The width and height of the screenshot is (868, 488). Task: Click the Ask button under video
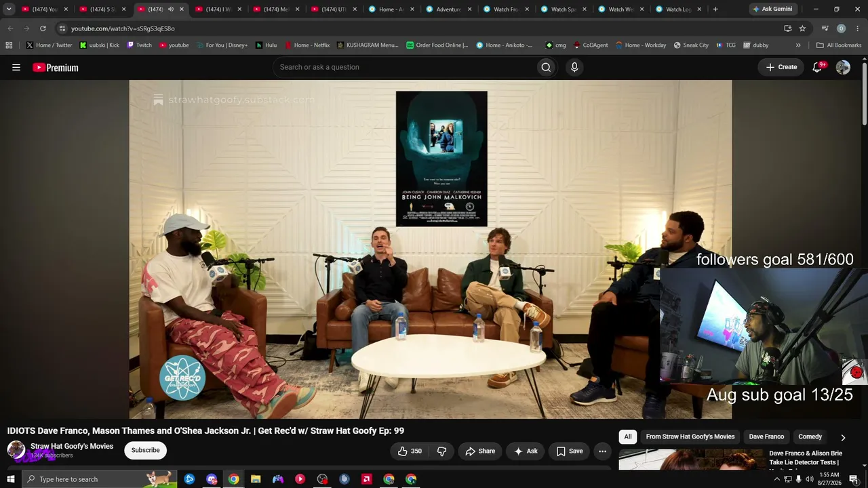pyautogui.click(x=526, y=451)
